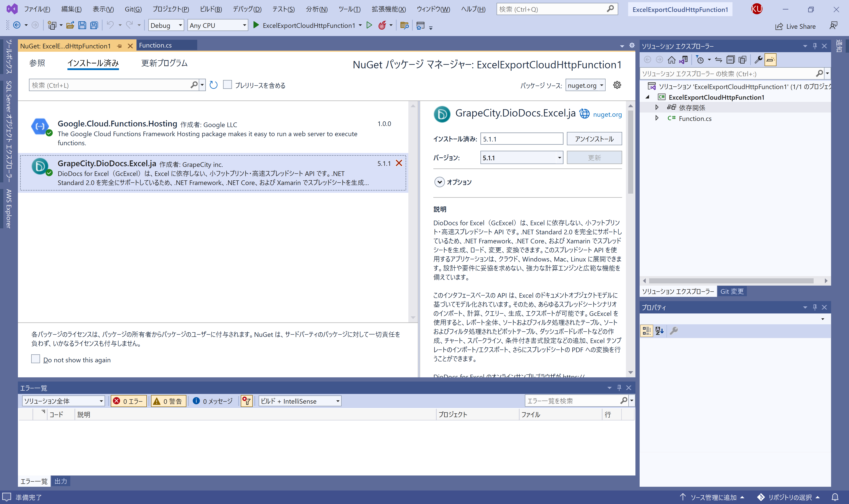Expand the 依存関係 tree node
This screenshot has height=504, width=849.
pos(657,108)
